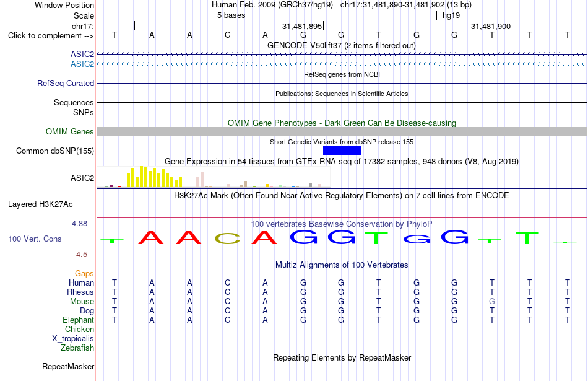Click the position text 'chr17:31,481,890-31,481,902 (13 bp)'

406,5
